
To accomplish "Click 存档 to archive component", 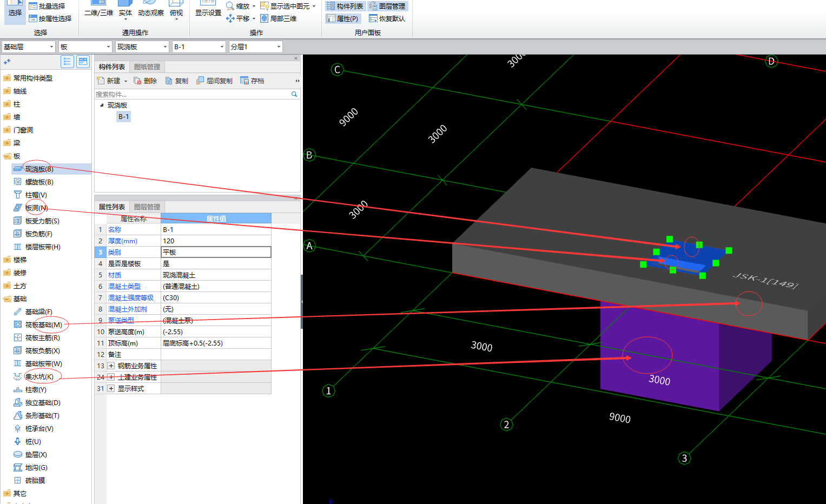I will (253, 81).
